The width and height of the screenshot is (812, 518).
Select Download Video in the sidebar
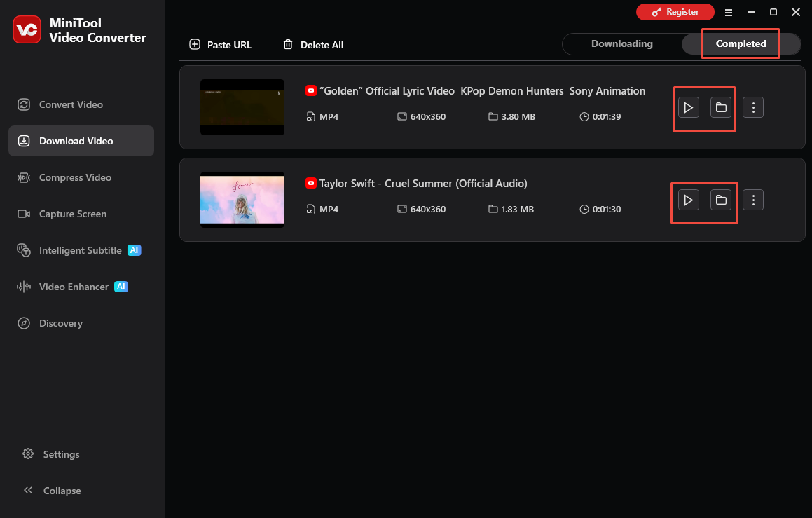tap(81, 141)
